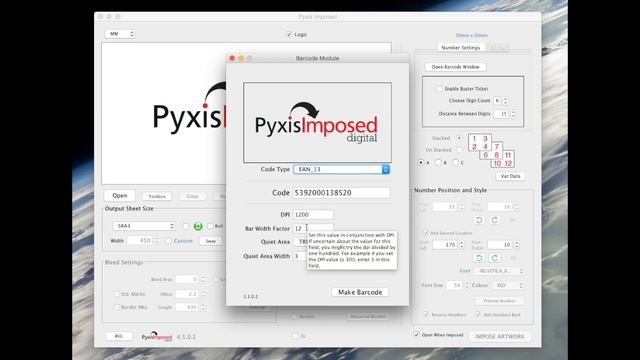Image resolution: width=640 pixels, height=360 pixels.
Task: Open the Colour dropdown showing RED
Action: click(508, 285)
